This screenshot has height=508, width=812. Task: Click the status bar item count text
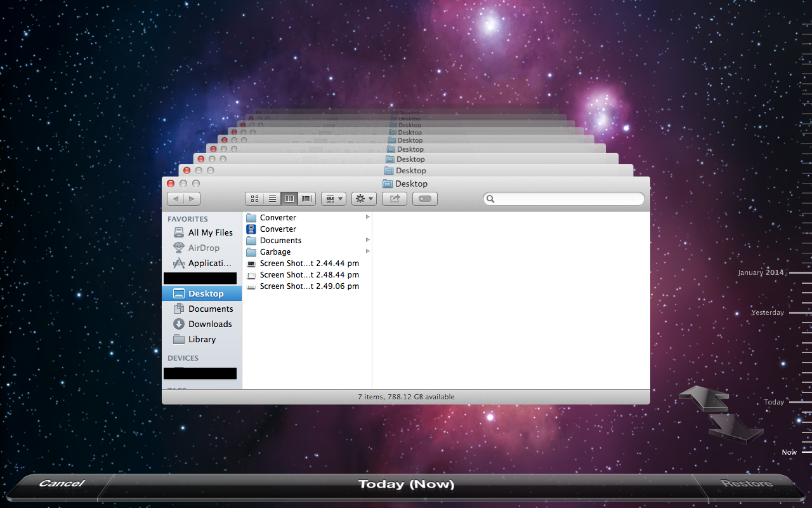(x=406, y=397)
